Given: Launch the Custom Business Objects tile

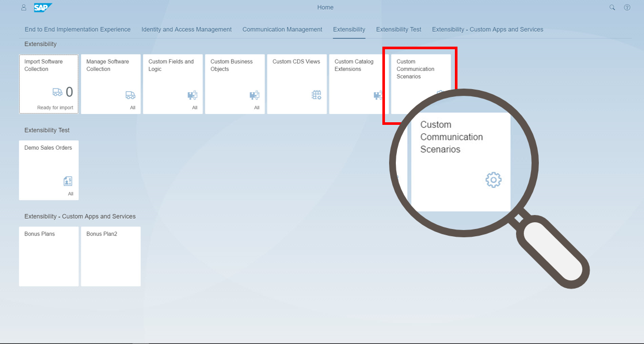Looking at the screenshot, I should coord(235,84).
